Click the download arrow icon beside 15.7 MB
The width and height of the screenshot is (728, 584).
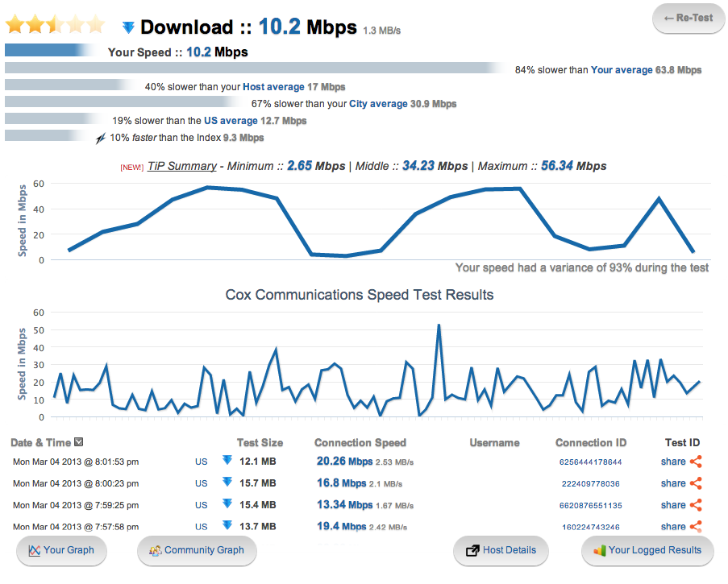[227, 482]
